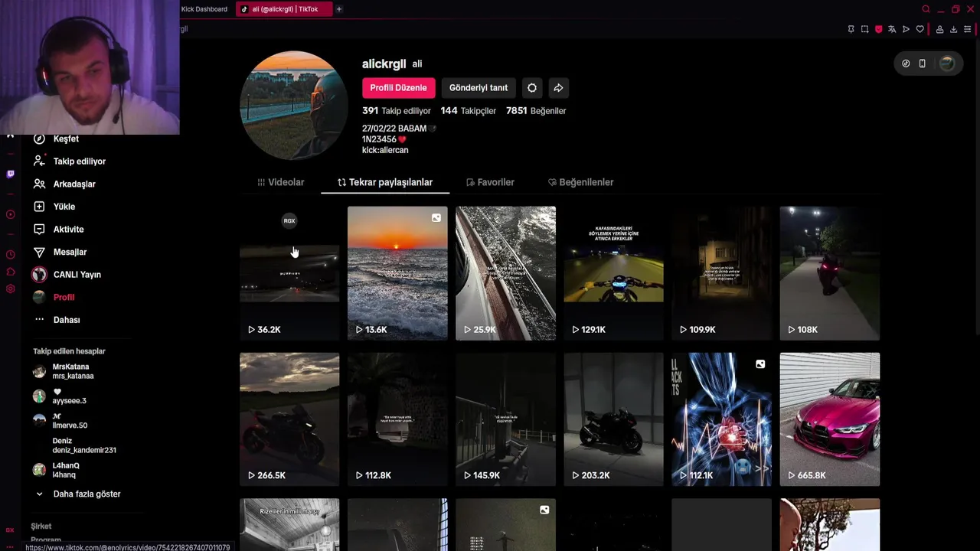Open the browser downloads icon

coord(953,29)
